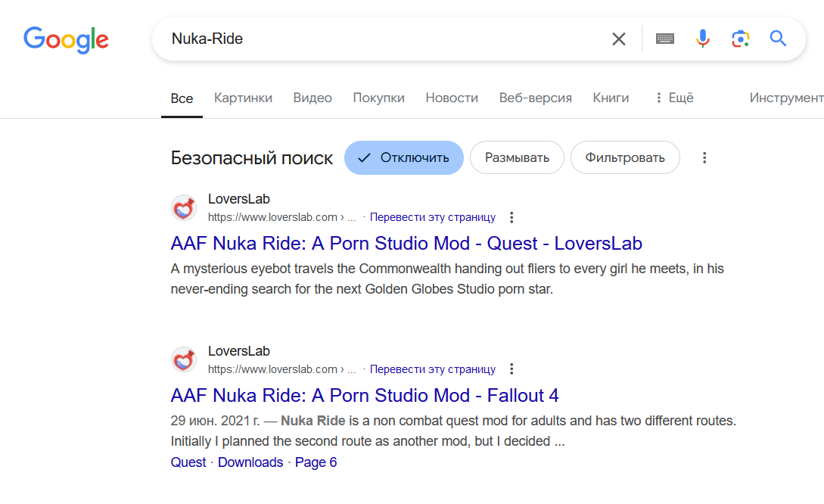Click loverslab.com URL in Quest result
This screenshot has height=504, width=824.
(x=281, y=217)
